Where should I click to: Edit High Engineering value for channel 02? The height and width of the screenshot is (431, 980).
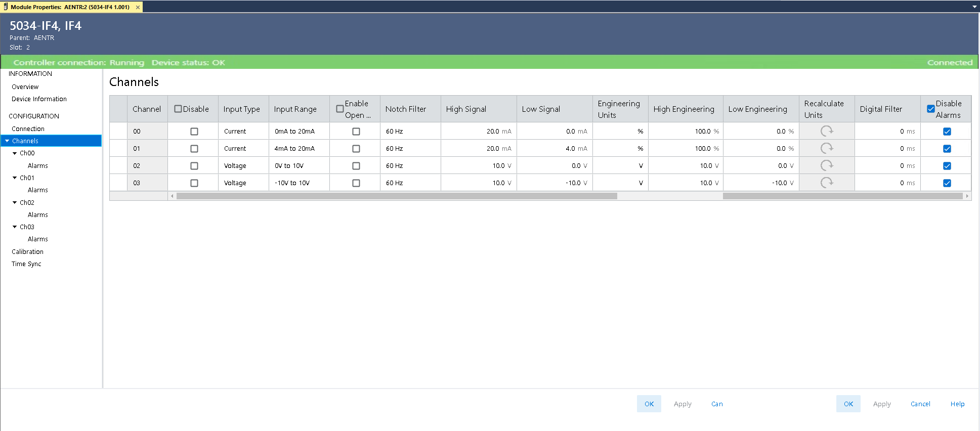(x=686, y=165)
